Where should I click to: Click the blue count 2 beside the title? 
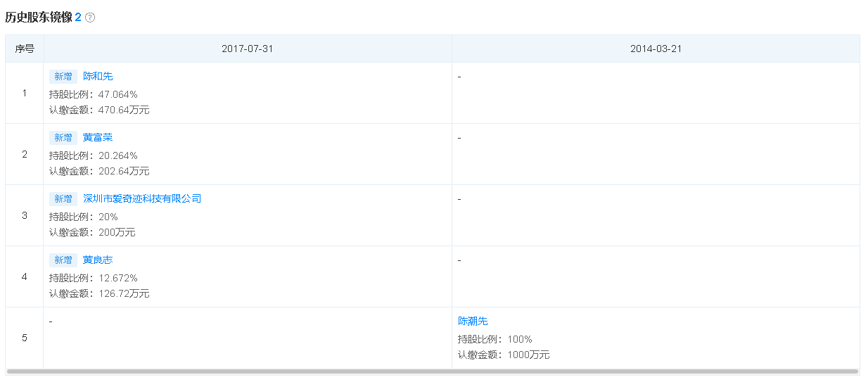coord(78,18)
